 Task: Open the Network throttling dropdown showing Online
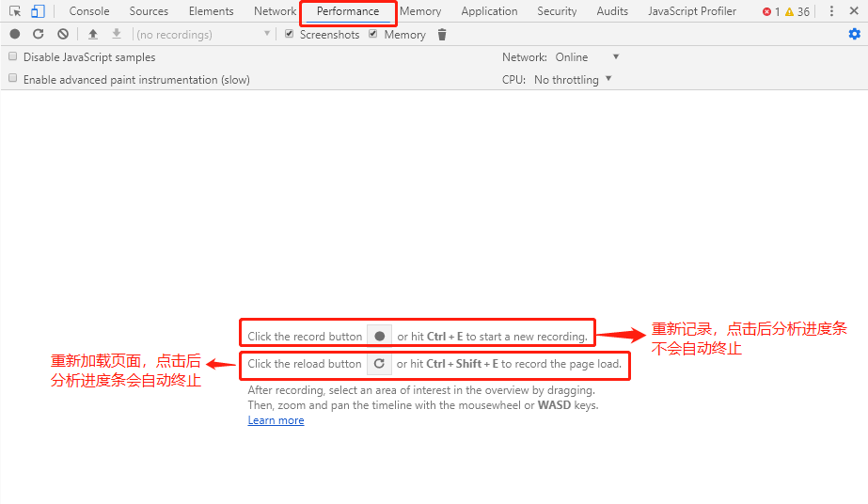pyautogui.click(x=588, y=57)
